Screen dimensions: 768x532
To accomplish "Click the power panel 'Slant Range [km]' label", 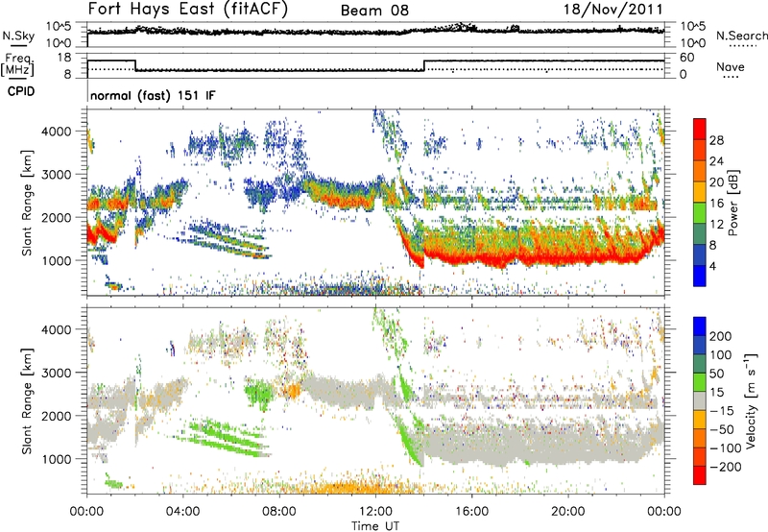I will click(x=27, y=203).
